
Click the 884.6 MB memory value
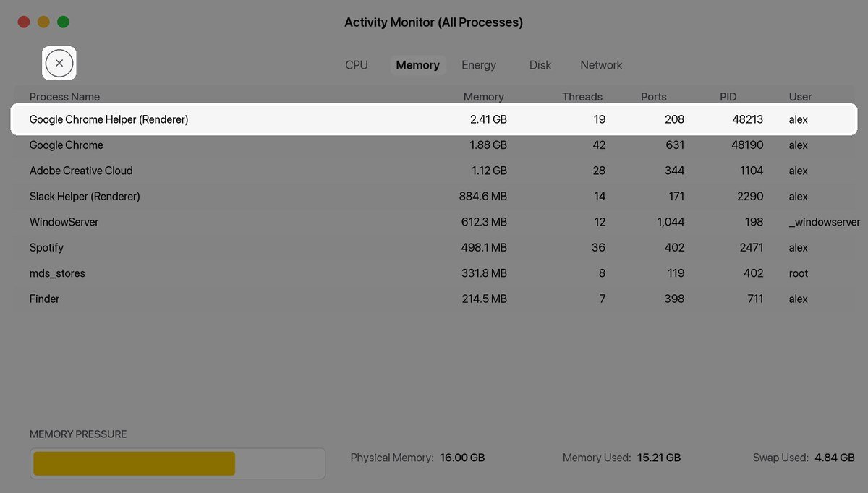pyautogui.click(x=483, y=197)
